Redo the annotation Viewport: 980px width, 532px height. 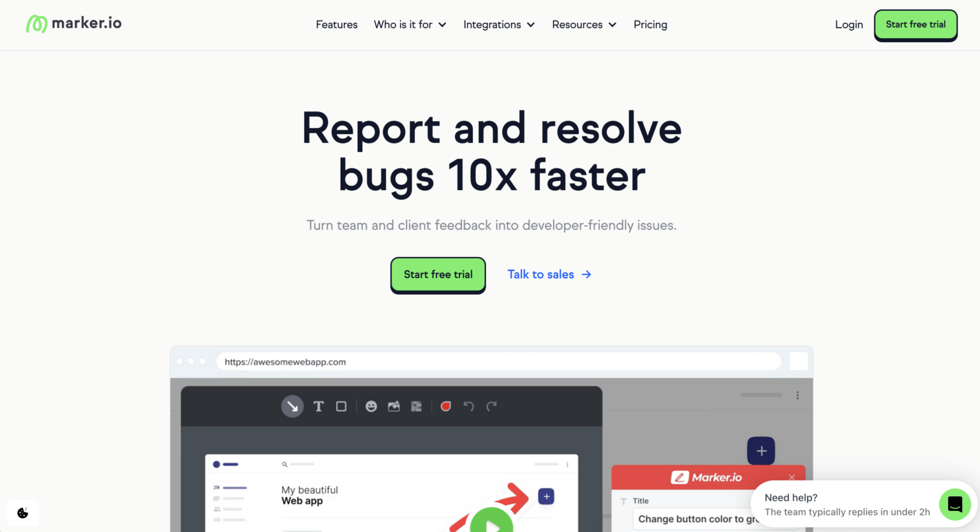coord(491,406)
